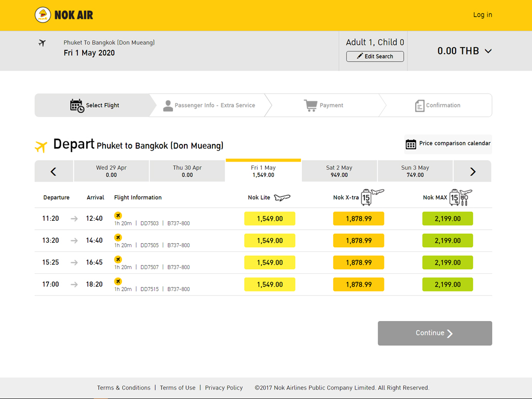Click the Confirmation step label
The image size is (532, 399).
coord(443,105)
